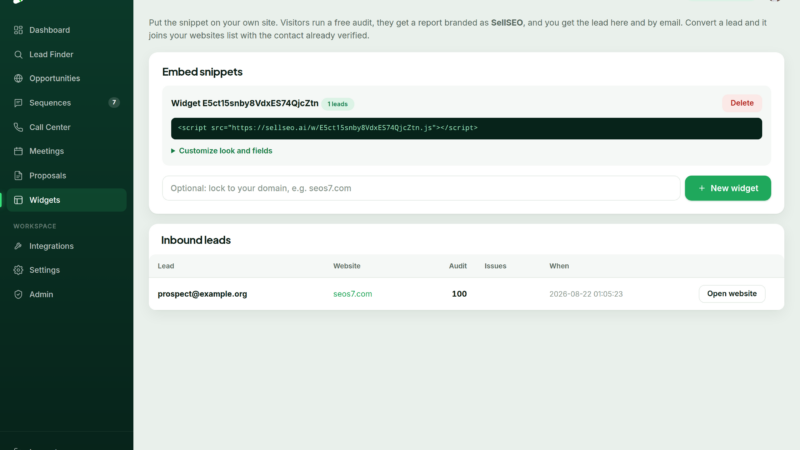800x450 pixels.
Task: Click the Proposals document icon
Action: coord(18,176)
